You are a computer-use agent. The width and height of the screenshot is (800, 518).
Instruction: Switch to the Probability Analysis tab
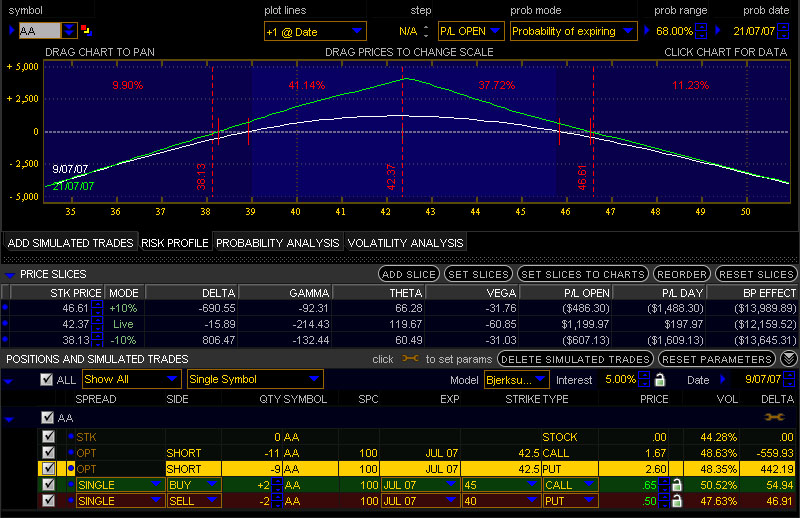click(277, 243)
